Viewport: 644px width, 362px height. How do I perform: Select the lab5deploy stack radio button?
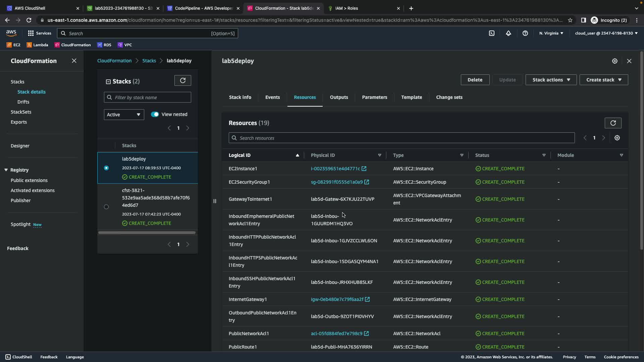click(x=106, y=168)
